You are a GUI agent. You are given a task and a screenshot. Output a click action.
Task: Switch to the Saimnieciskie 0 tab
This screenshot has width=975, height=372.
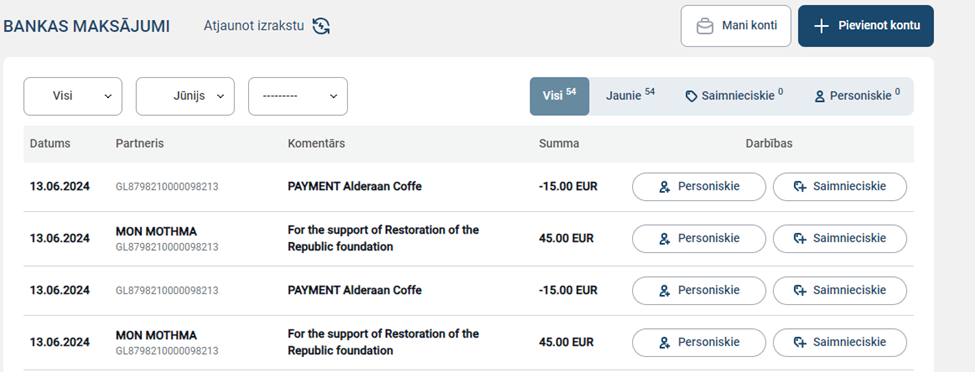(x=734, y=96)
